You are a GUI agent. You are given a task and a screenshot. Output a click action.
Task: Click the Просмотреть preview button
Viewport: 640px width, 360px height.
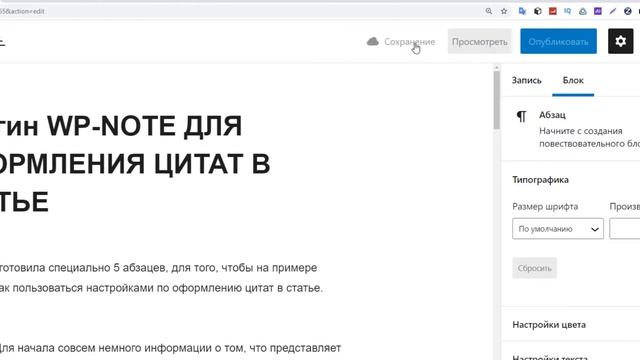(480, 41)
